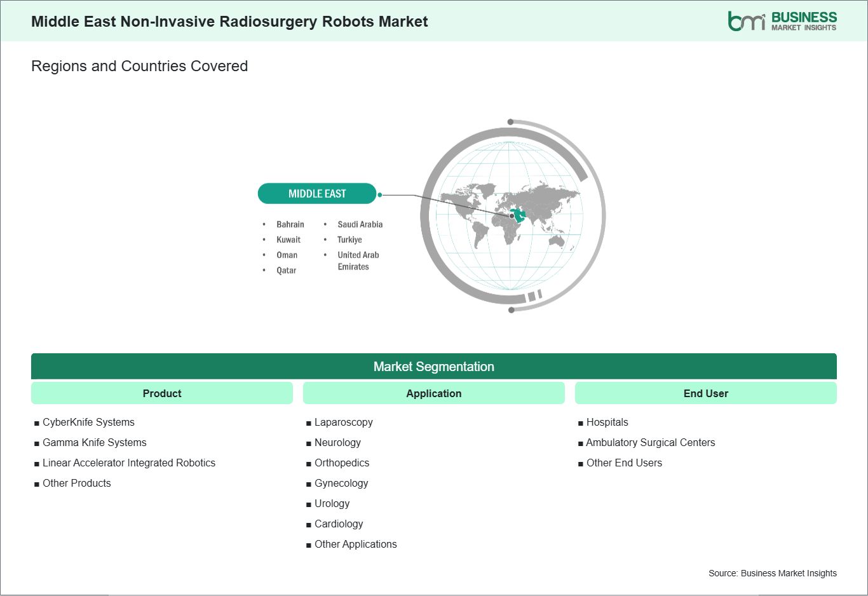This screenshot has width=868, height=596.
Task: Click the 'Bahrain' country entry
Action: coord(290,224)
